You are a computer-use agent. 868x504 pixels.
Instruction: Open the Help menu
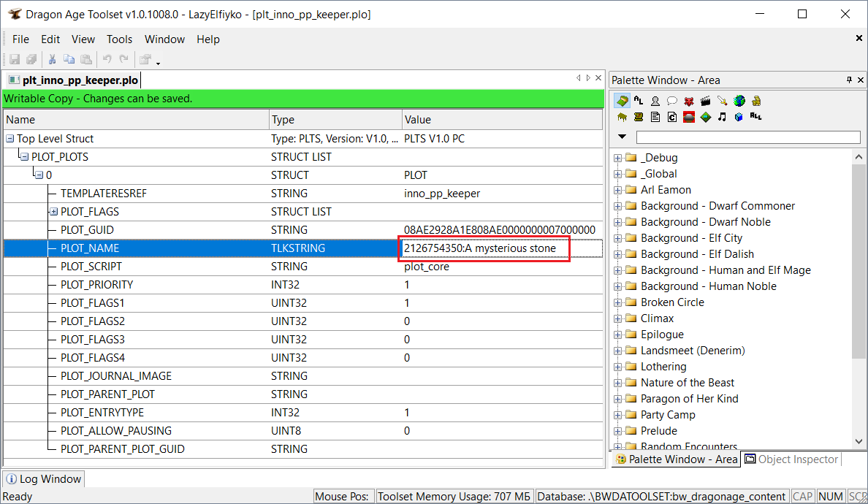[208, 39]
